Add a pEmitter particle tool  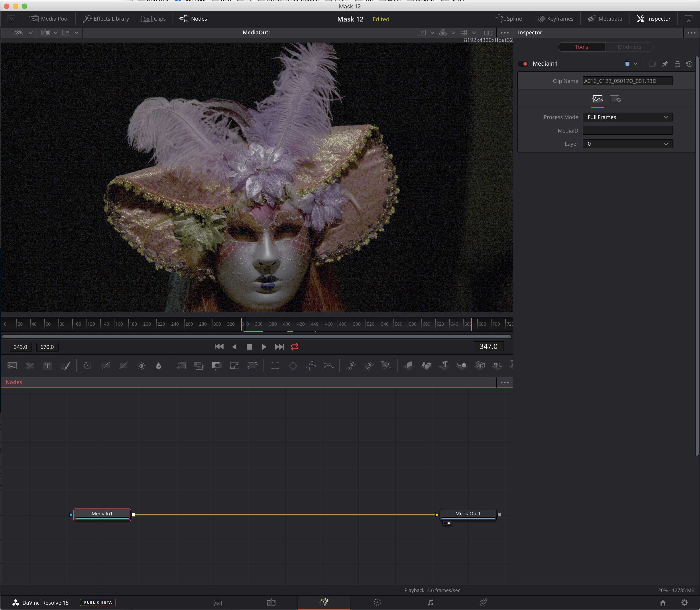pos(351,366)
